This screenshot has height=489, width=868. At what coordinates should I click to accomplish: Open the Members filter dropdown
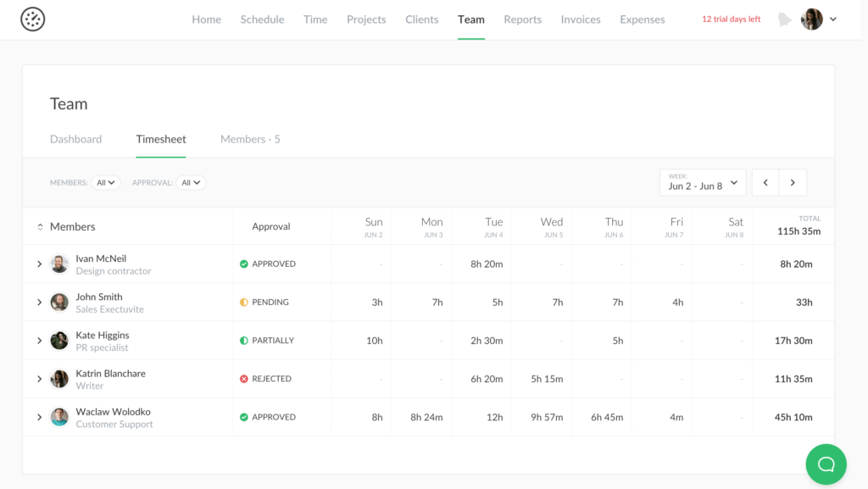[106, 182]
